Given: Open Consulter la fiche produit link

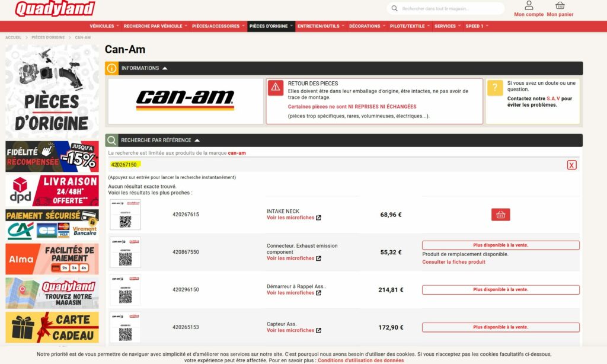Looking at the screenshot, I should pyautogui.click(x=453, y=262).
